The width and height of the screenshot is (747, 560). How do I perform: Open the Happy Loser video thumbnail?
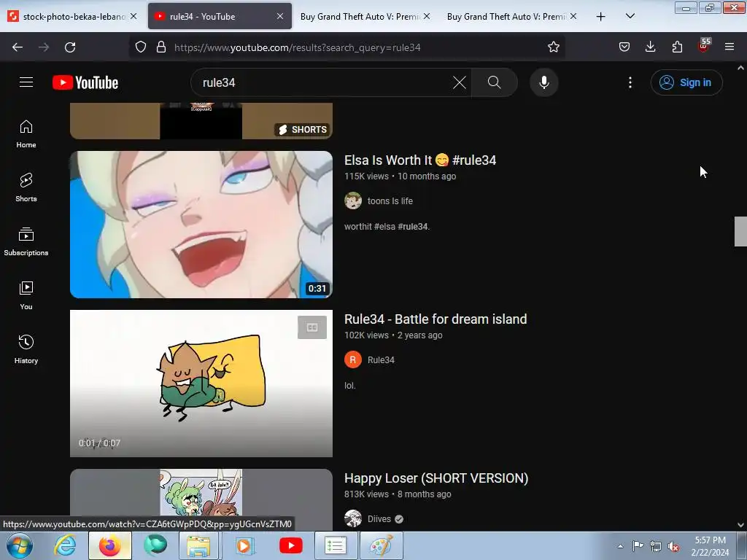pos(201,499)
